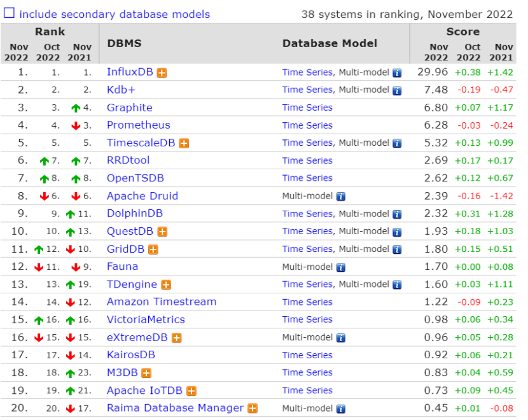Image resolution: width=528 pixels, height=420 pixels.
Task: Click the orange plus icon next to TDengine
Action: tap(166, 285)
